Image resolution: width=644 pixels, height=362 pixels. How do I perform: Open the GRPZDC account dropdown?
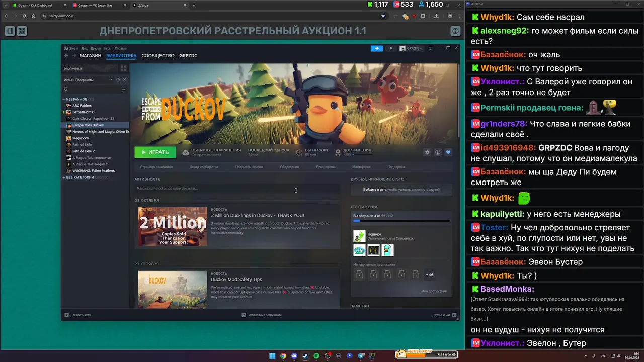tap(411, 48)
